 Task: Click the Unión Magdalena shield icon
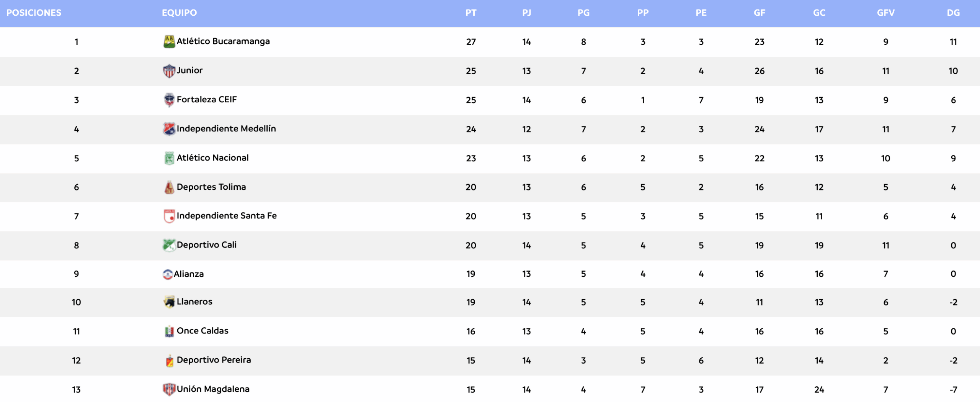169,389
